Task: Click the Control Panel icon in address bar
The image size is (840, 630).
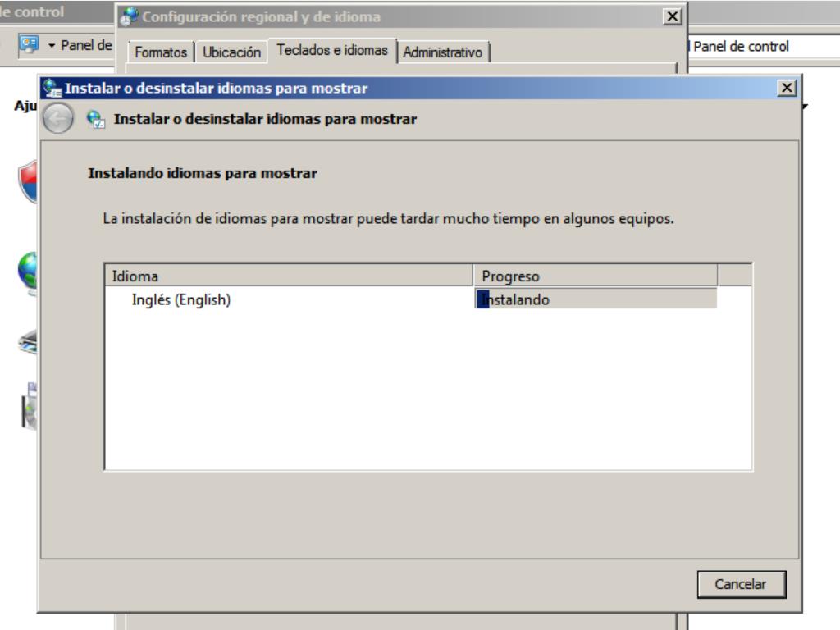Action: 27,46
